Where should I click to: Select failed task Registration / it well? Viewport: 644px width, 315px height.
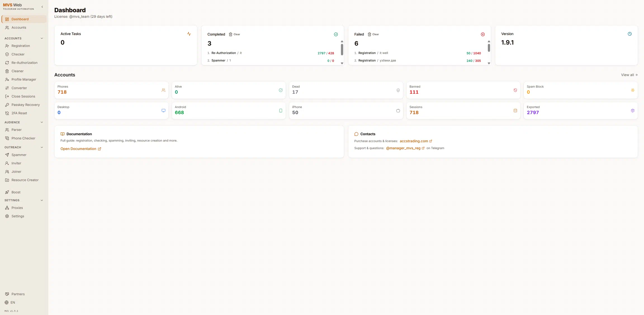click(x=418, y=53)
